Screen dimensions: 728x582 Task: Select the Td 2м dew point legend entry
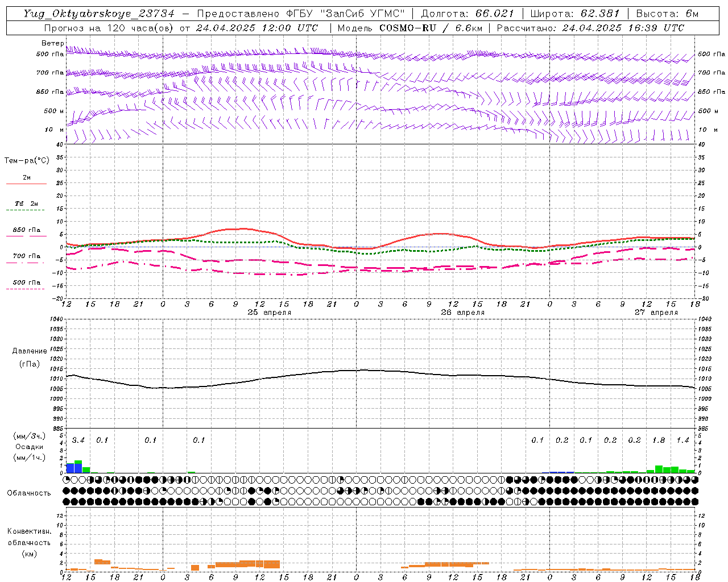click(x=27, y=203)
